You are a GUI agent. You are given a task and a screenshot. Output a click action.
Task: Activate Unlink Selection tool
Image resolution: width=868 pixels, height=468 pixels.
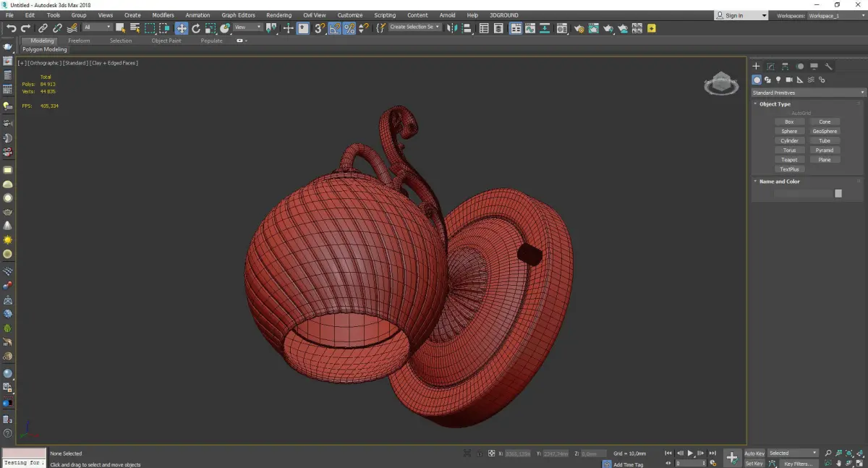pyautogui.click(x=57, y=28)
